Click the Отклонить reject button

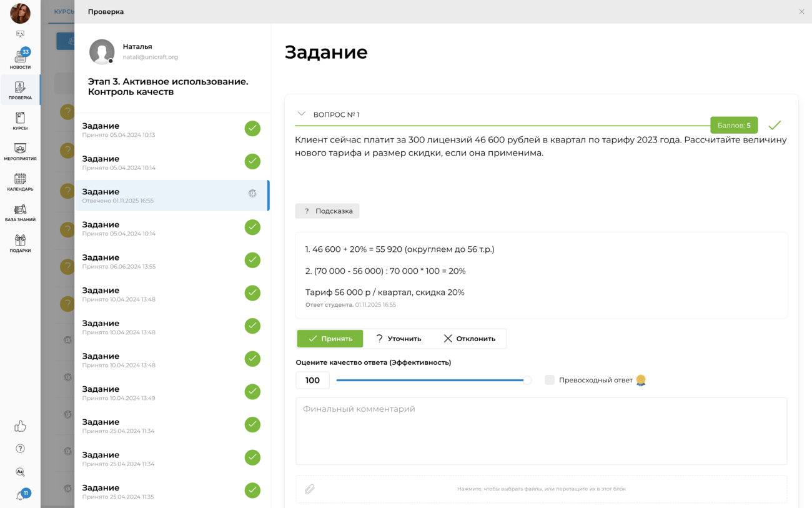click(470, 339)
